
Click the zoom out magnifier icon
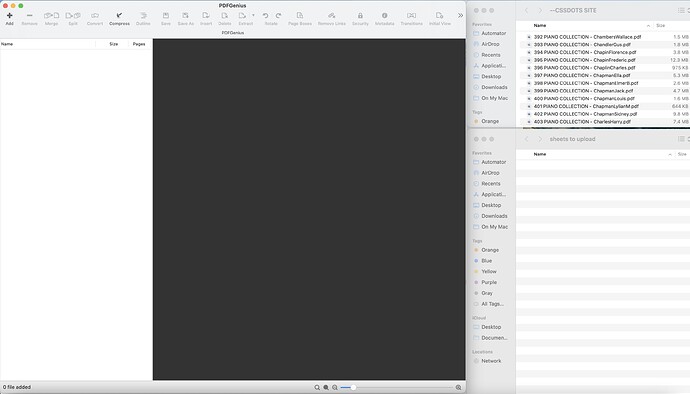(335, 387)
